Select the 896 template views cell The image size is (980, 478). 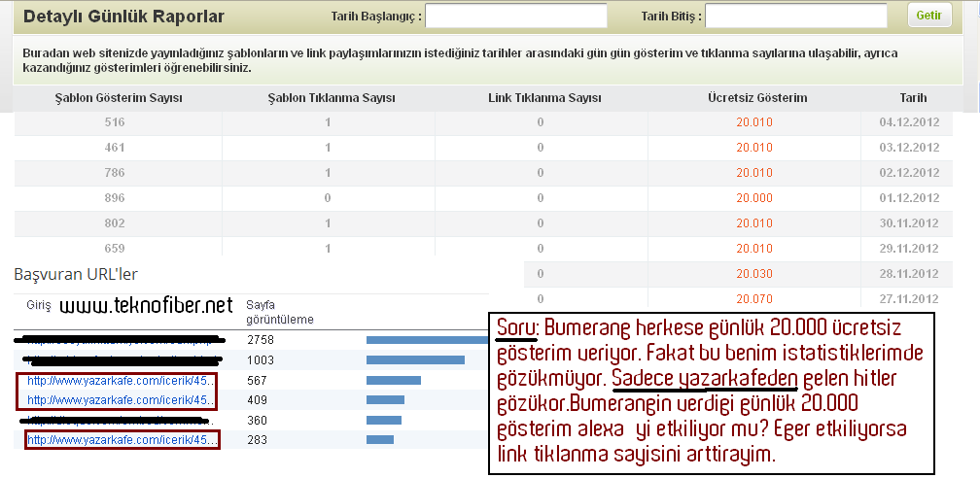pyautogui.click(x=115, y=198)
